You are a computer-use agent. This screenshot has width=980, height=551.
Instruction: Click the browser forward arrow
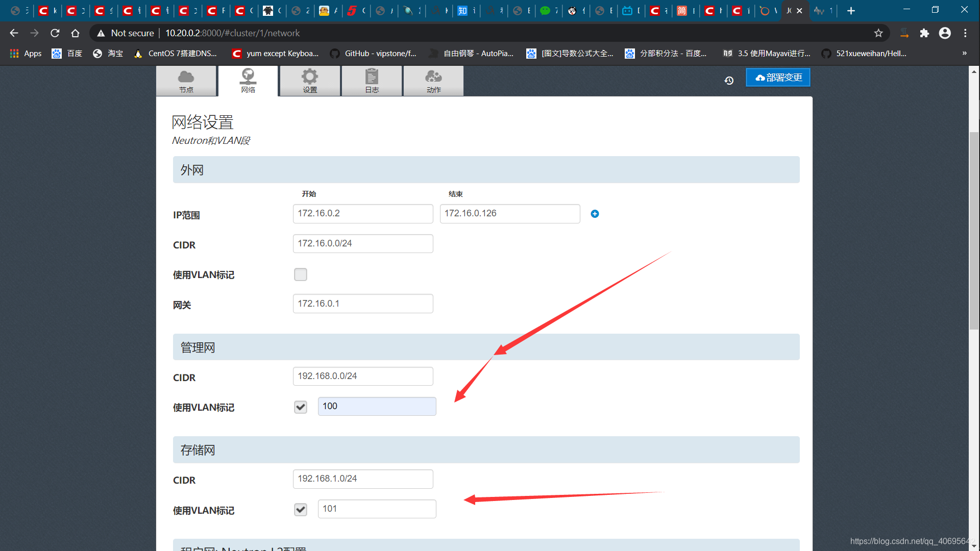(34, 33)
